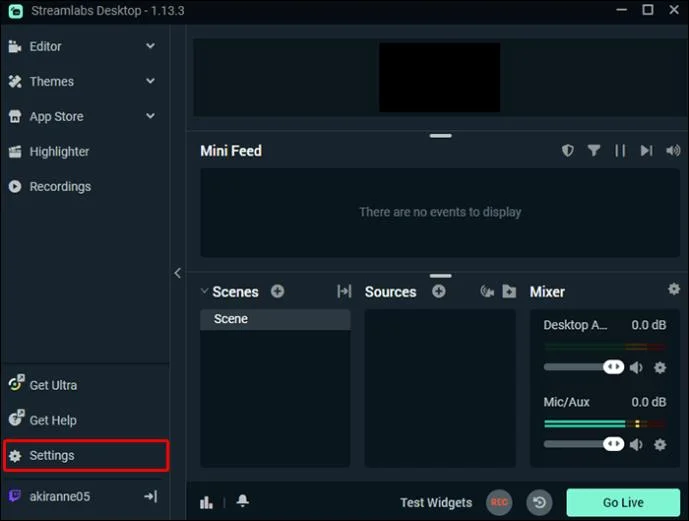Collapse the sidebar with the left arrow
This screenshot has width=689, height=521.
[178, 273]
